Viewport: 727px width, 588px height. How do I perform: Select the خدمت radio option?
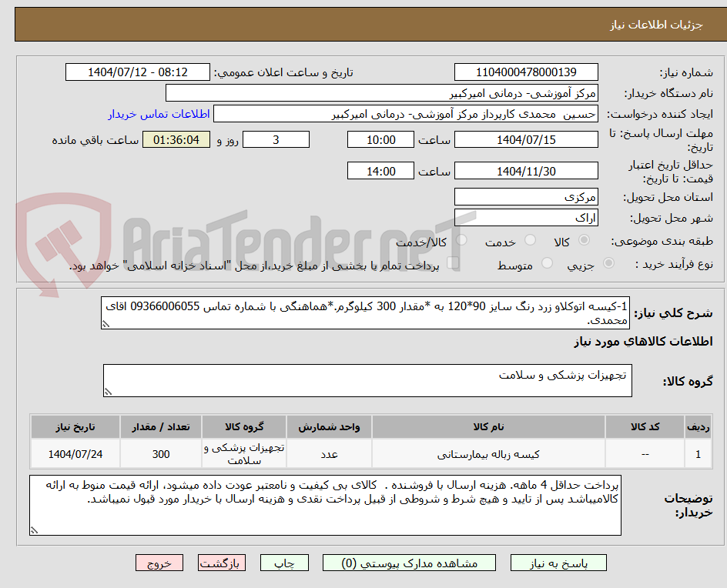point(530,239)
